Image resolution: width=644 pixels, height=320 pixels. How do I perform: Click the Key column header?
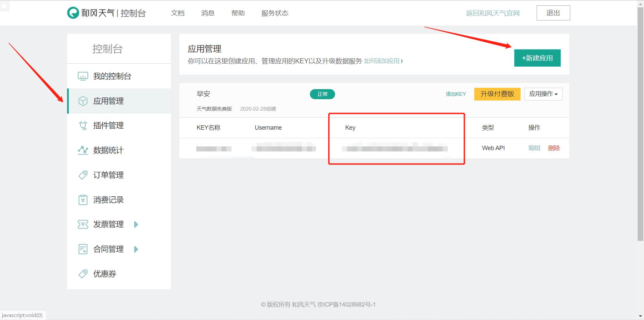350,128
